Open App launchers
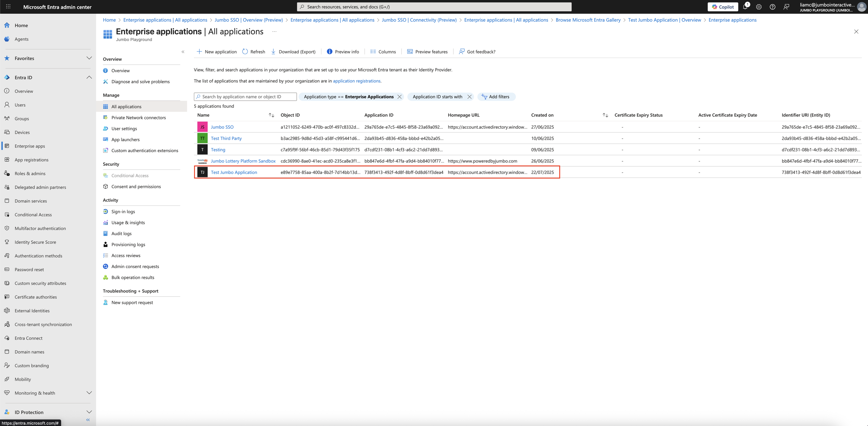The height and width of the screenshot is (426, 868). pyautogui.click(x=125, y=140)
